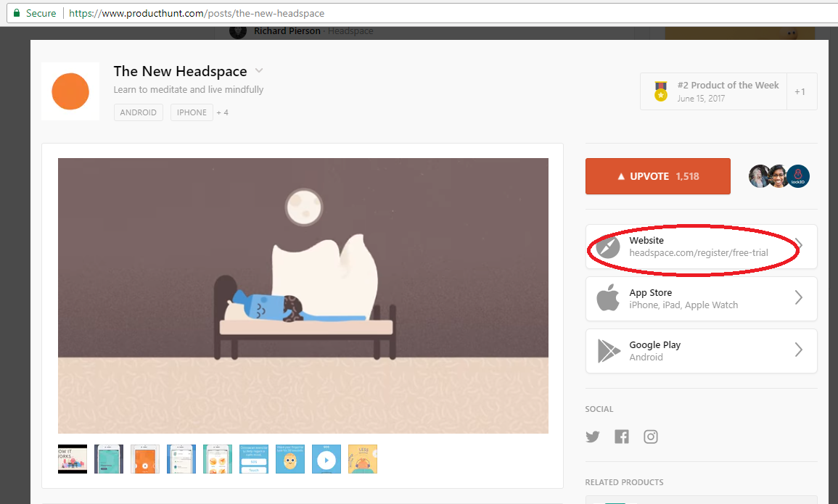
Task: Open the Facebook social icon
Action: point(622,437)
